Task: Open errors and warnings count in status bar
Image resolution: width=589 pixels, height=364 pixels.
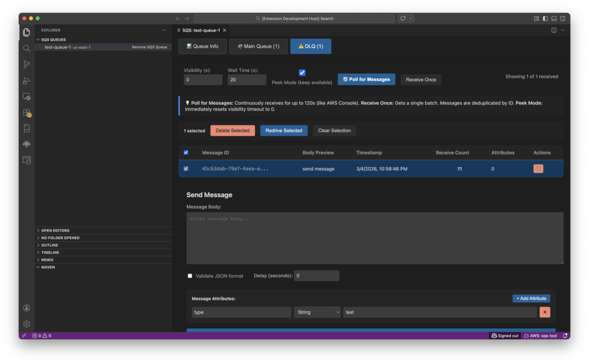Action: tap(42, 336)
